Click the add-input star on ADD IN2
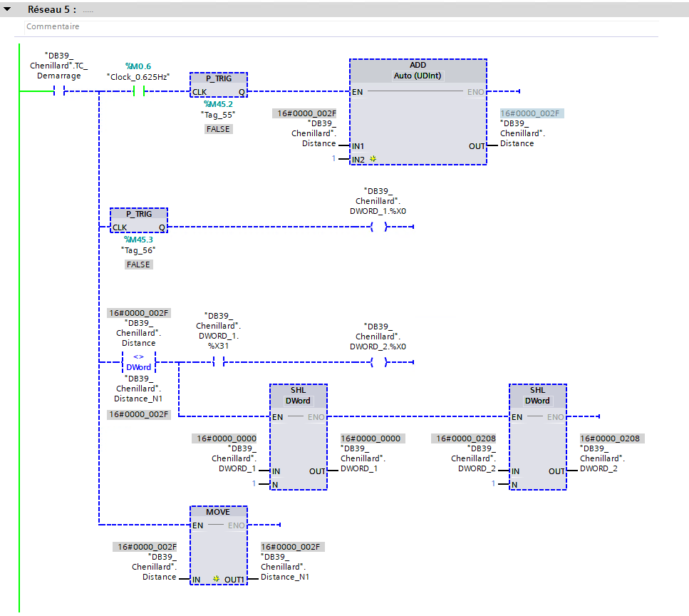Screen dimensions: 689x616 click(372, 159)
